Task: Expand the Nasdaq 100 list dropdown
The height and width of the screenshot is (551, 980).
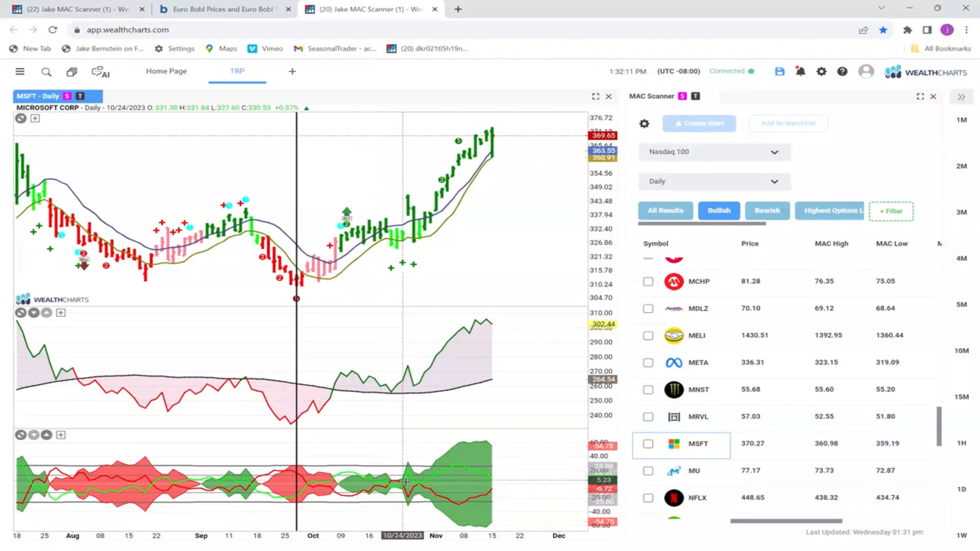Action: (714, 152)
